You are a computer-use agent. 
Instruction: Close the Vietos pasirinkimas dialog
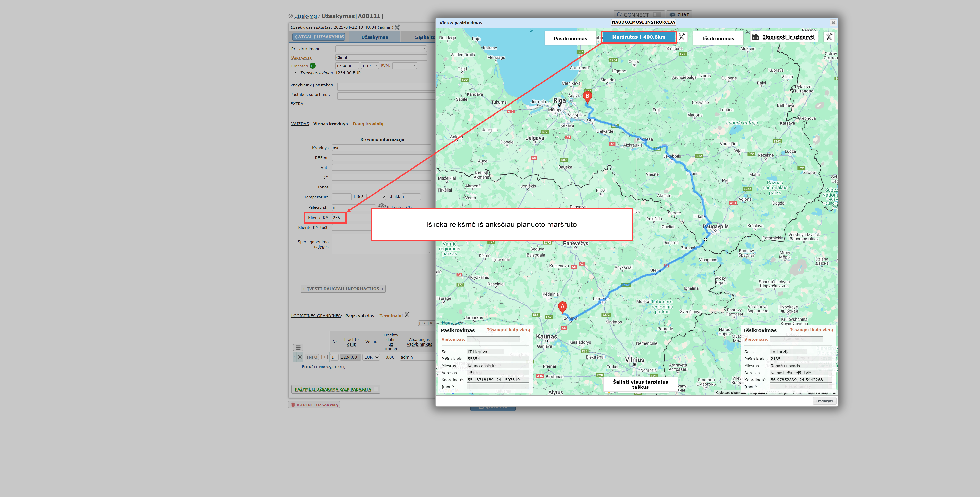coord(833,23)
